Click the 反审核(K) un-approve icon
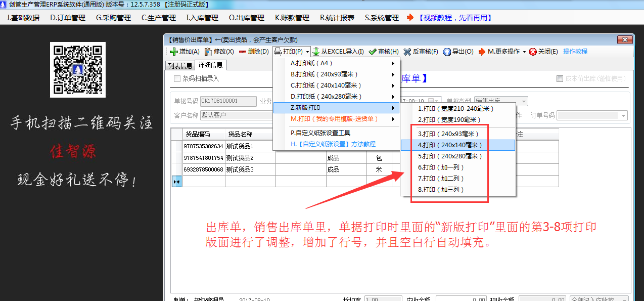Viewport: 644px width, 301px height. pos(407,52)
